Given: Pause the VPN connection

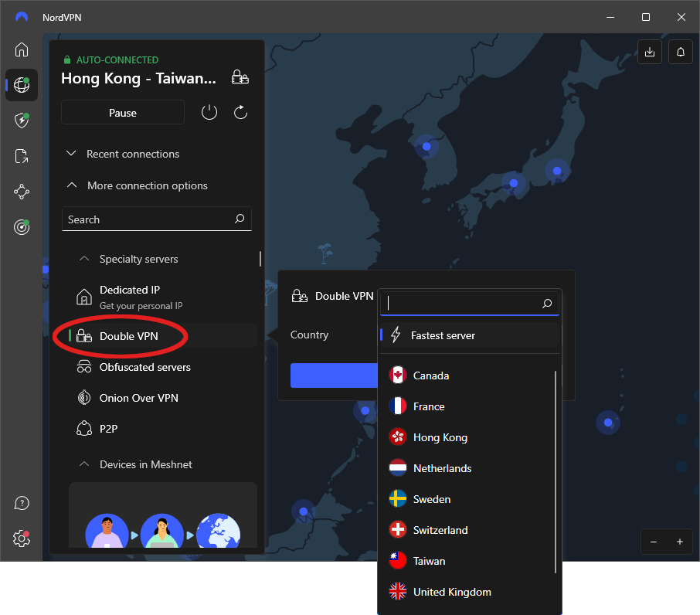Looking at the screenshot, I should pyautogui.click(x=123, y=113).
